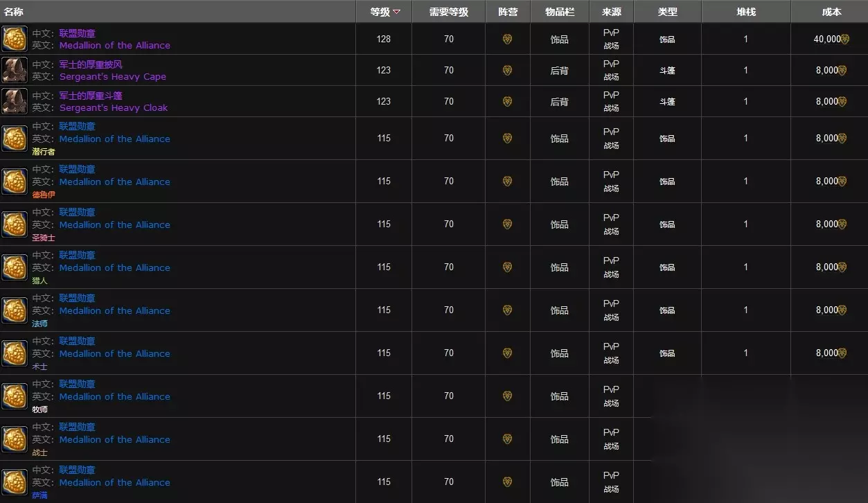Click the Sergeant's Heavy Cape item icon

coord(15,70)
